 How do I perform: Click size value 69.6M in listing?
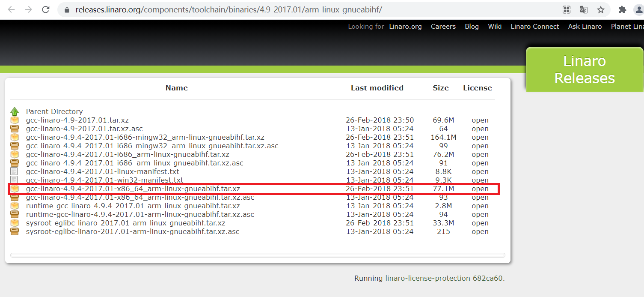click(443, 120)
